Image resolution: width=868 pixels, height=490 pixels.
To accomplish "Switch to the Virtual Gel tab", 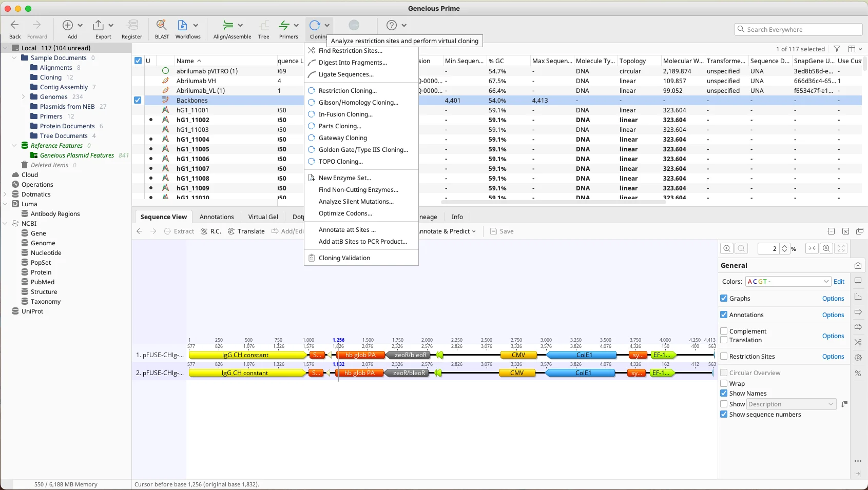I will pos(263,217).
